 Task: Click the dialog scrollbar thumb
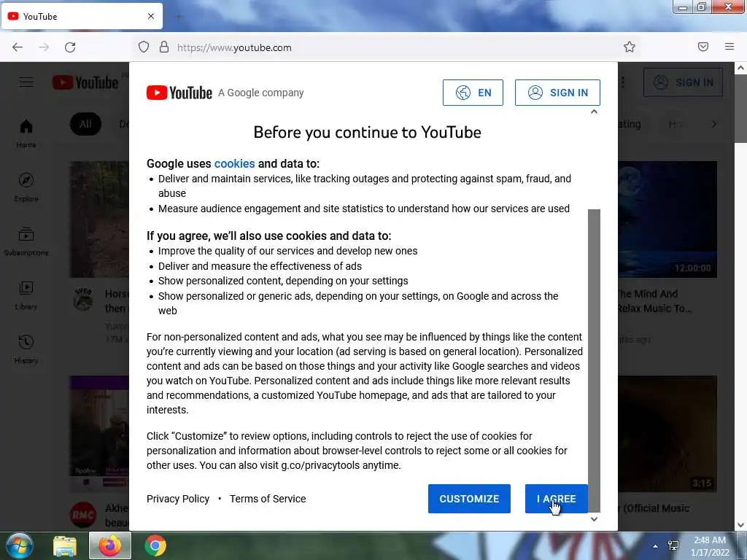tap(594, 360)
